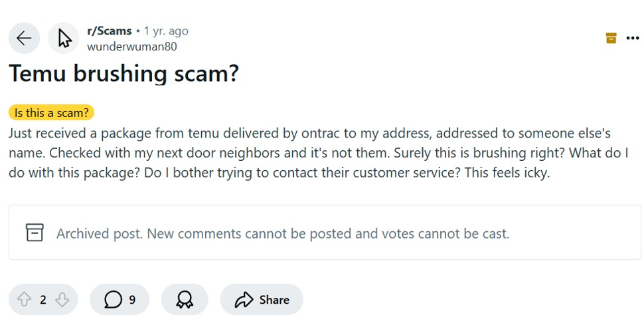This screenshot has height=323, width=644.
Task: Click the Share label text
Action: tap(274, 300)
